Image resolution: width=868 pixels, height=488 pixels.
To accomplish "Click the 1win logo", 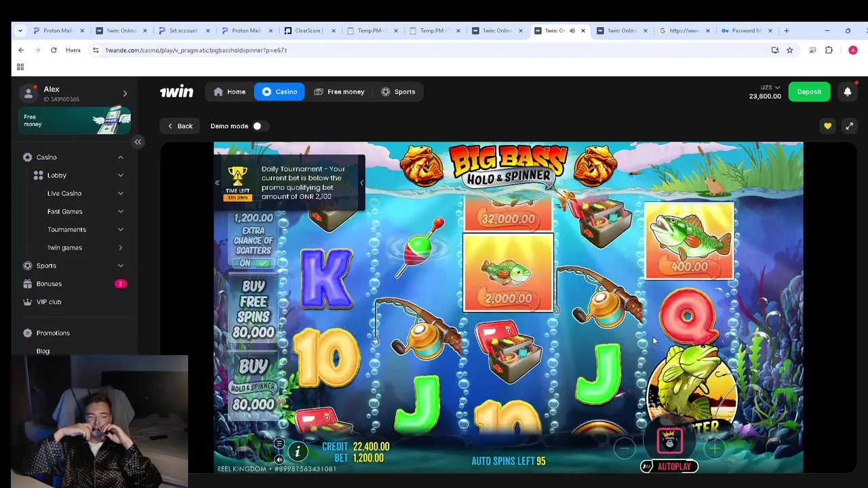I will tap(176, 91).
